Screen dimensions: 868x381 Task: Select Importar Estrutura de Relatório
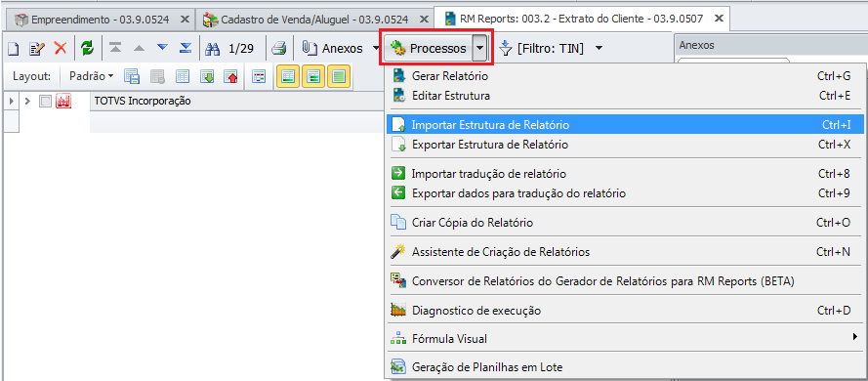[625, 125]
